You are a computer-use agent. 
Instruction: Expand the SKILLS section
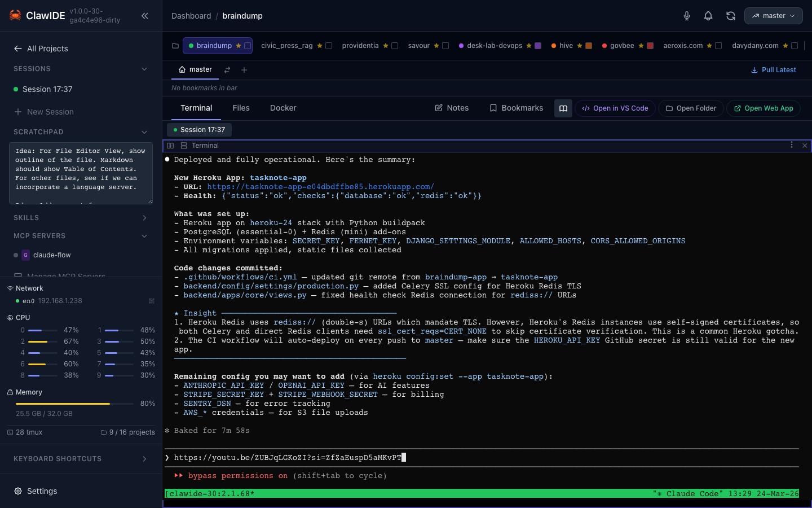(x=144, y=217)
